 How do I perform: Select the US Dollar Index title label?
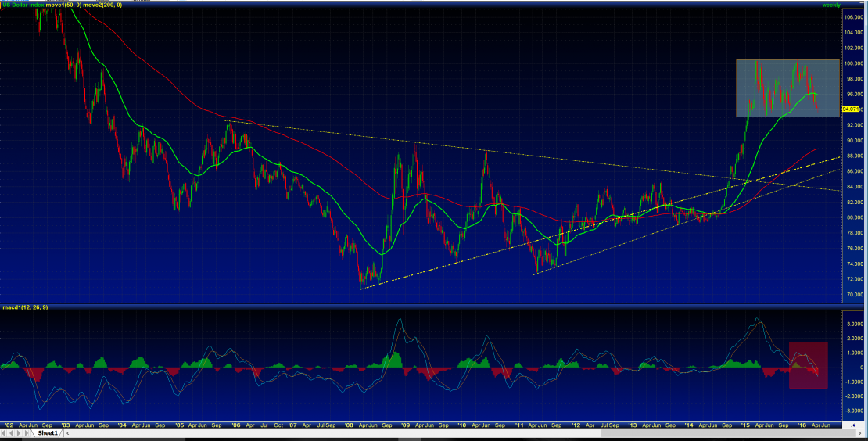pyautogui.click(x=23, y=5)
